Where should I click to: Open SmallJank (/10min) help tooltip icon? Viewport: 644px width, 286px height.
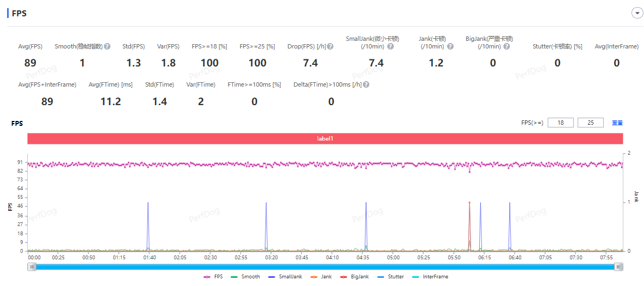(391, 47)
